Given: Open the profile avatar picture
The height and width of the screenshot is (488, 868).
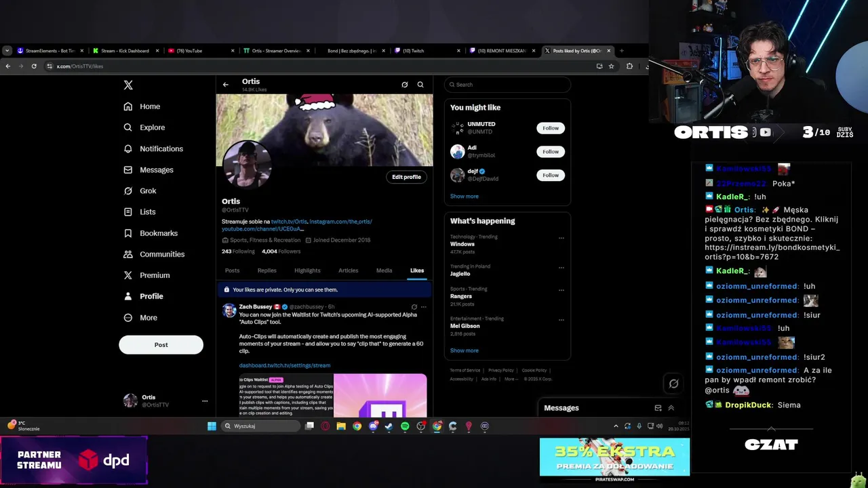Looking at the screenshot, I should pos(247,165).
